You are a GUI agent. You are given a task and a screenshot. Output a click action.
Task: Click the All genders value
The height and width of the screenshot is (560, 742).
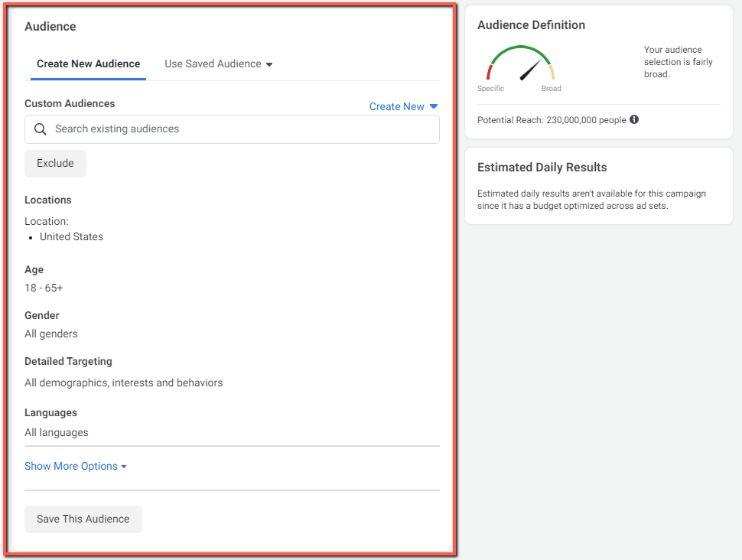coord(51,334)
